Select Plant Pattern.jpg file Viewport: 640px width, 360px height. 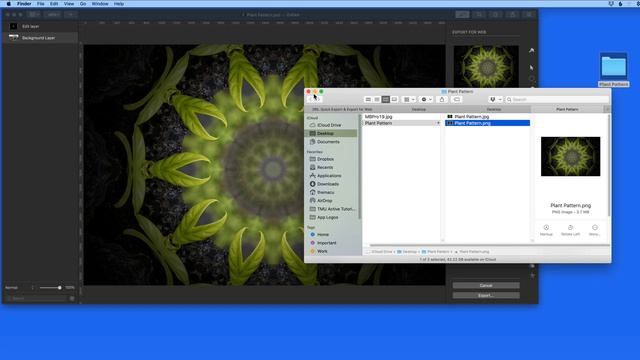471,117
